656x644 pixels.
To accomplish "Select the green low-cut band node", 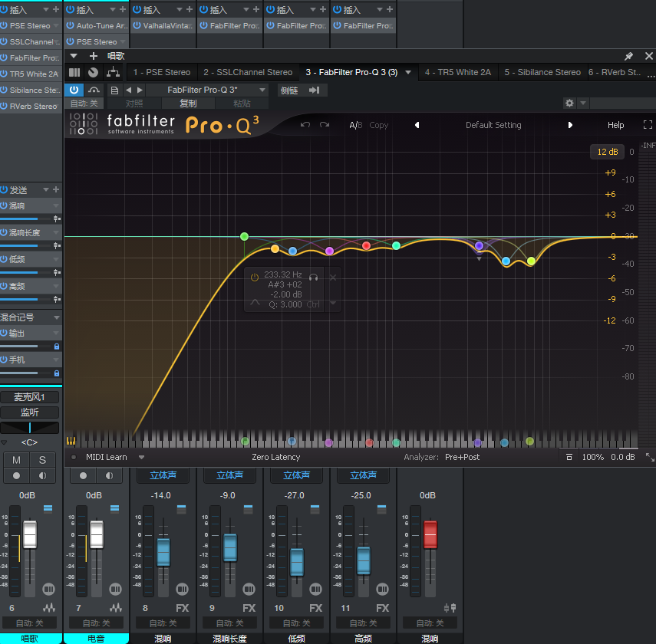I will tap(244, 237).
